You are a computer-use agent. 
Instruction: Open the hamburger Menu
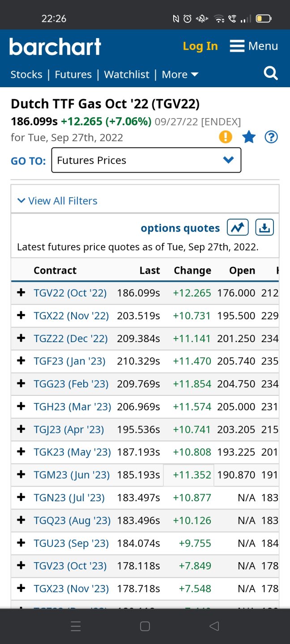[x=254, y=46]
